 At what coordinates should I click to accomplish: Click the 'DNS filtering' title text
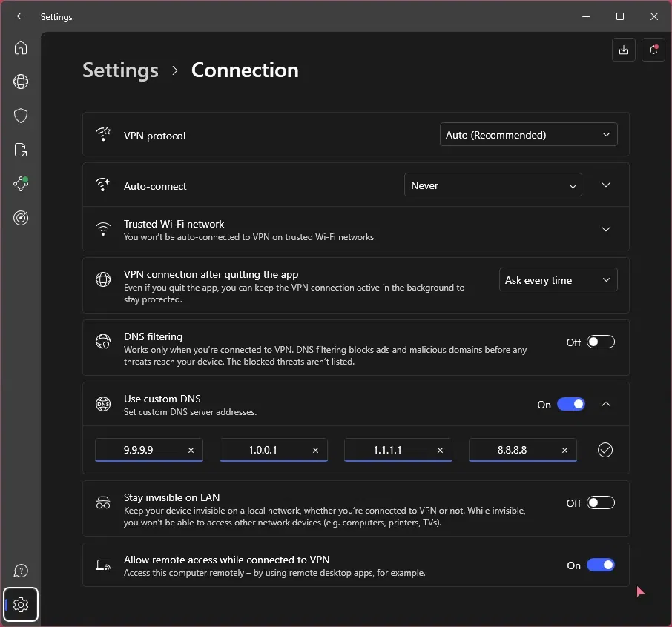click(153, 336)
